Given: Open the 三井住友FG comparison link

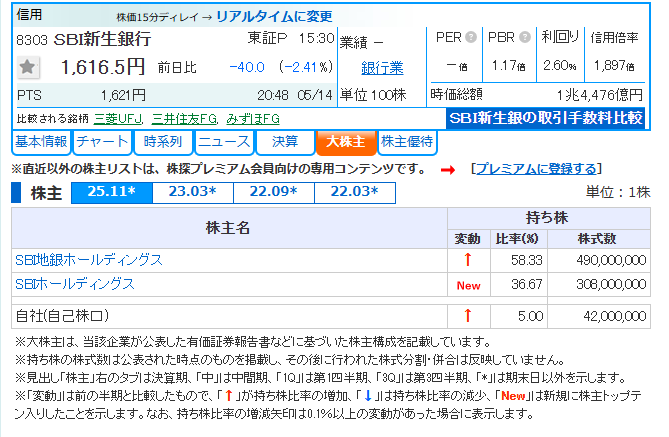Looking at the screenshot, I should point(185,119).
